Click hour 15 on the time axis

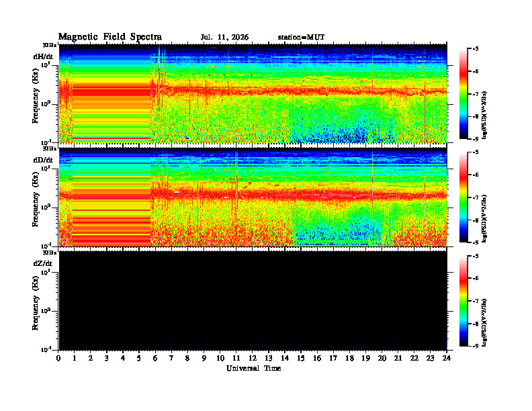pyautogui.click(x=301, y=358)
